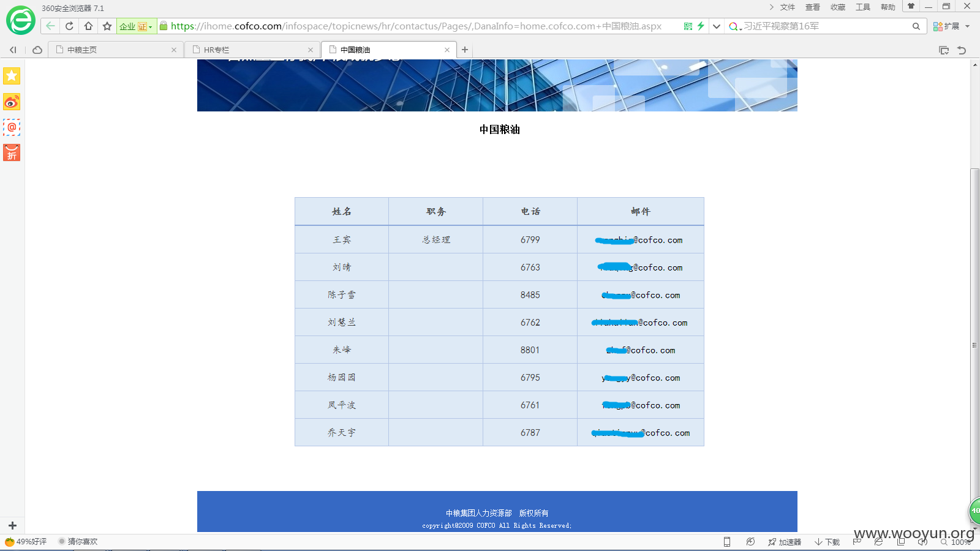
Task: Click the scroll-up arrow of the scrollbar
Action: 974,64
